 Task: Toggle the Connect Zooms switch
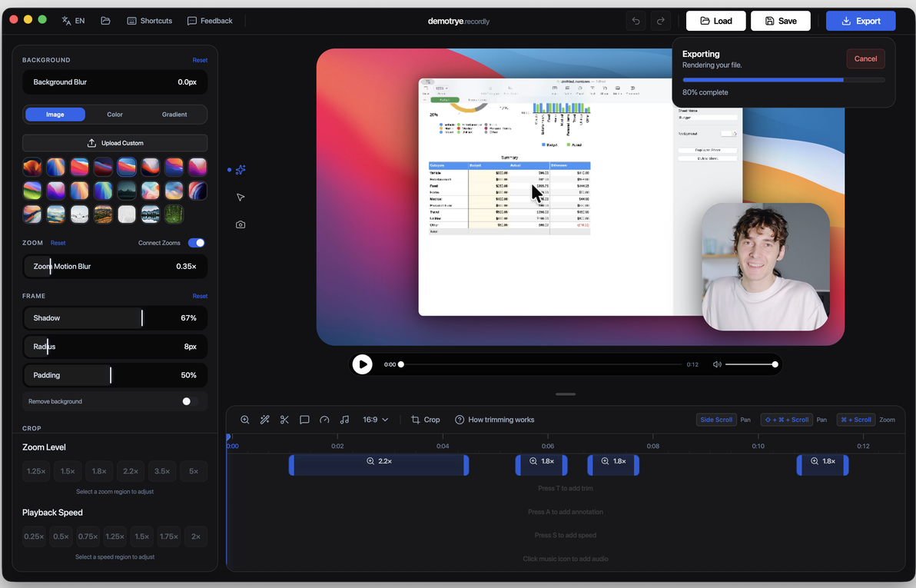[196, 243]
